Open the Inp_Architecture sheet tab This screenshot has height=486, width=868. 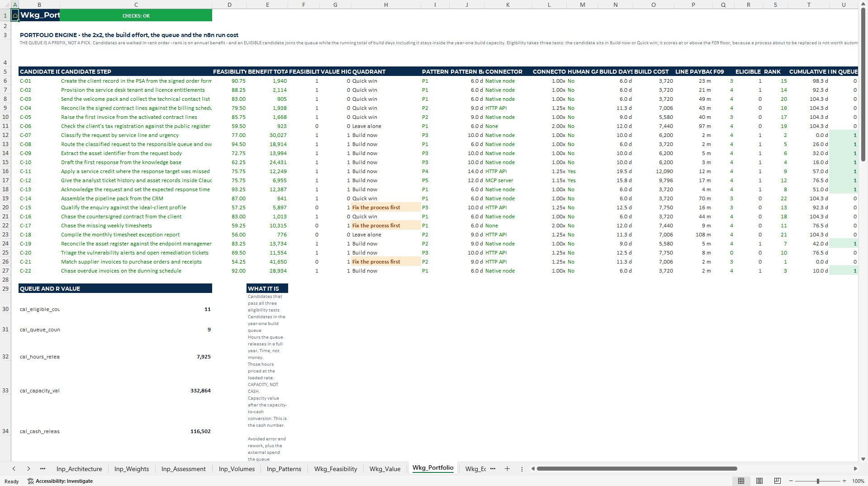point(79,469)
